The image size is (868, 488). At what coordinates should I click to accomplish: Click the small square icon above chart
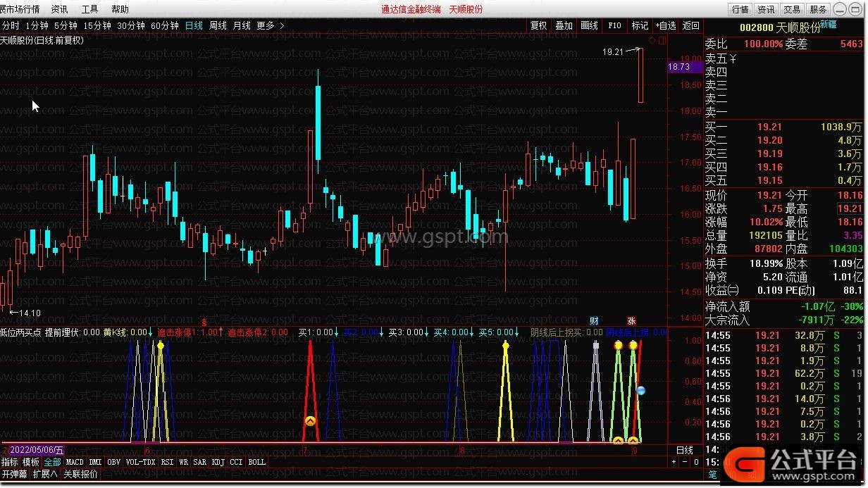(x=662, y=41)
